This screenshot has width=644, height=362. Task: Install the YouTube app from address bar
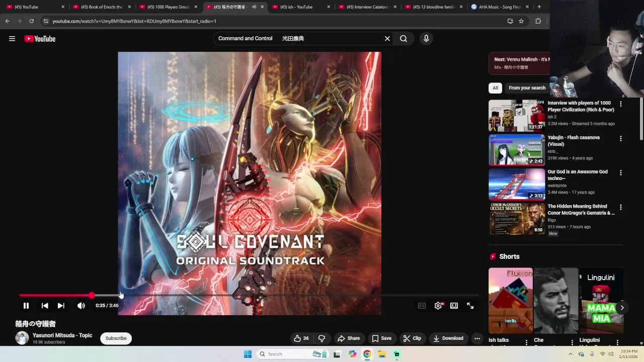point(510,21)
